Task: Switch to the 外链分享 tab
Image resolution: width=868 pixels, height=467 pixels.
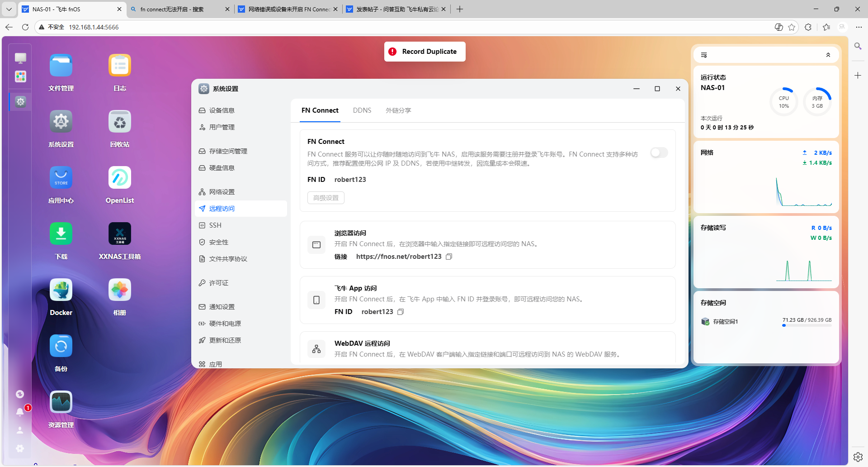Action: tap(398, 110)
